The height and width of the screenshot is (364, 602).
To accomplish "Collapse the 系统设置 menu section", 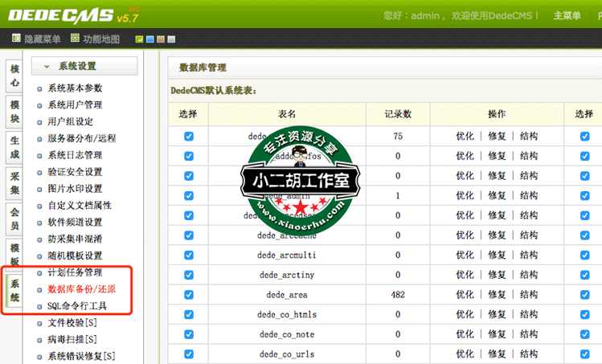I will [47, 67].
